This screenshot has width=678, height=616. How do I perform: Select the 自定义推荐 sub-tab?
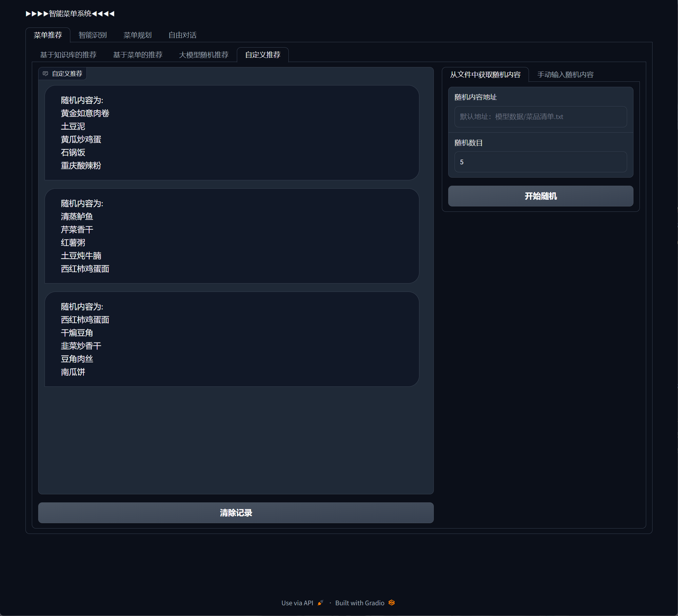[263, 55]
